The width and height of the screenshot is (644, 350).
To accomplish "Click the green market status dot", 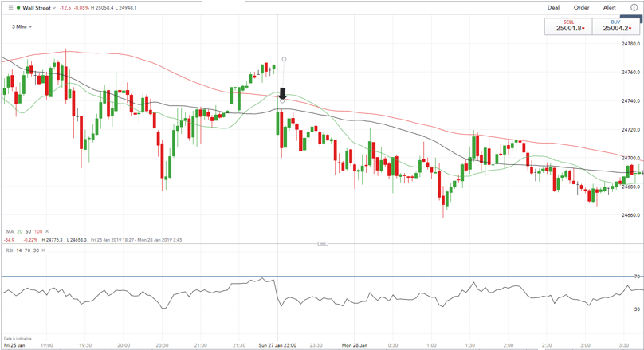I will click(18, 8).
